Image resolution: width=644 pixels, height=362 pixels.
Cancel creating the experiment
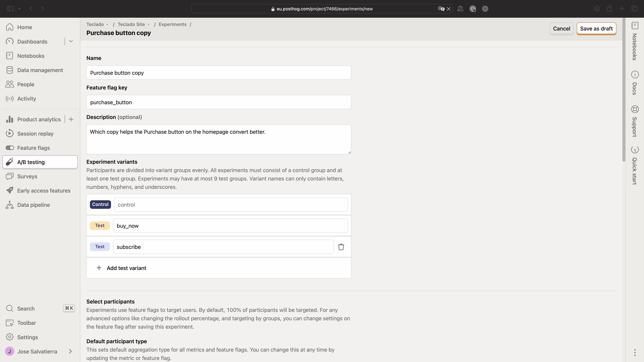click(x=561, y=28)
